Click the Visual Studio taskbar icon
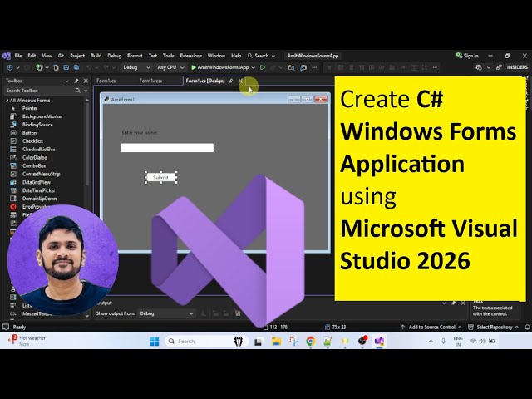Image resolution: width=532 pixels, height=399 pixels. click(379, 342)
